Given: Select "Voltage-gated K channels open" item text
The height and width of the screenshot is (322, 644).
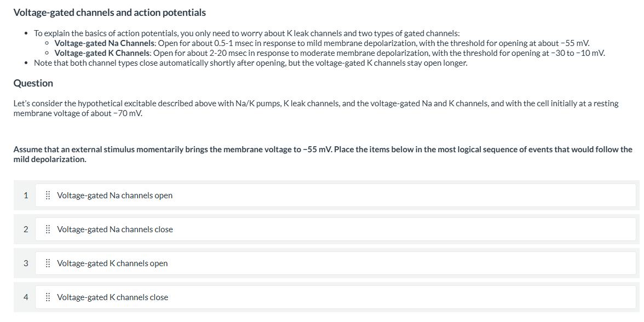Looking at the screenshot, I should (112, 263).
